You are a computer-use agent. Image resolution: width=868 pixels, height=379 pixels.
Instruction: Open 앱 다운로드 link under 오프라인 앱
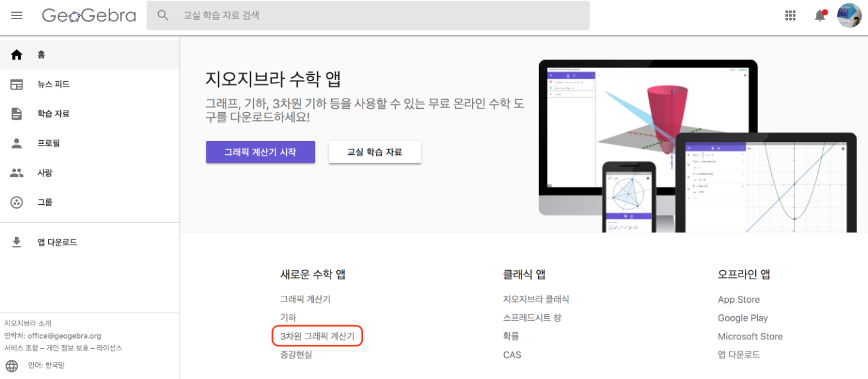click(x=739, y=355)
